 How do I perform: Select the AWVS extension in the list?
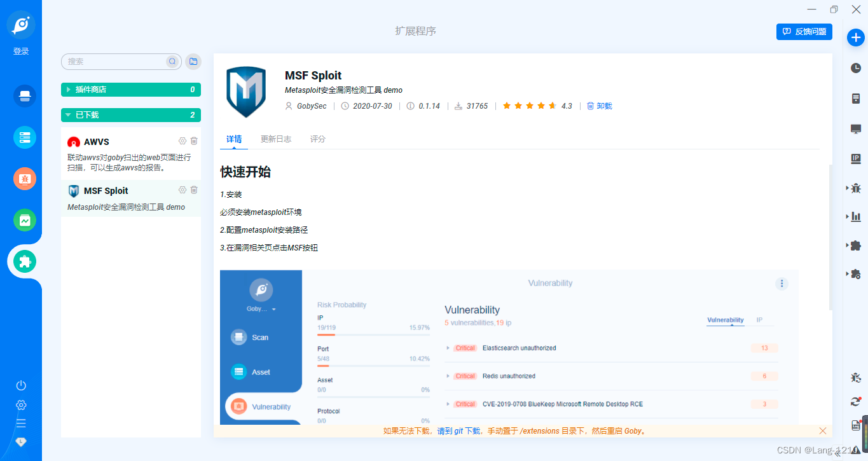pyautogui.click(x=131, y=153)
